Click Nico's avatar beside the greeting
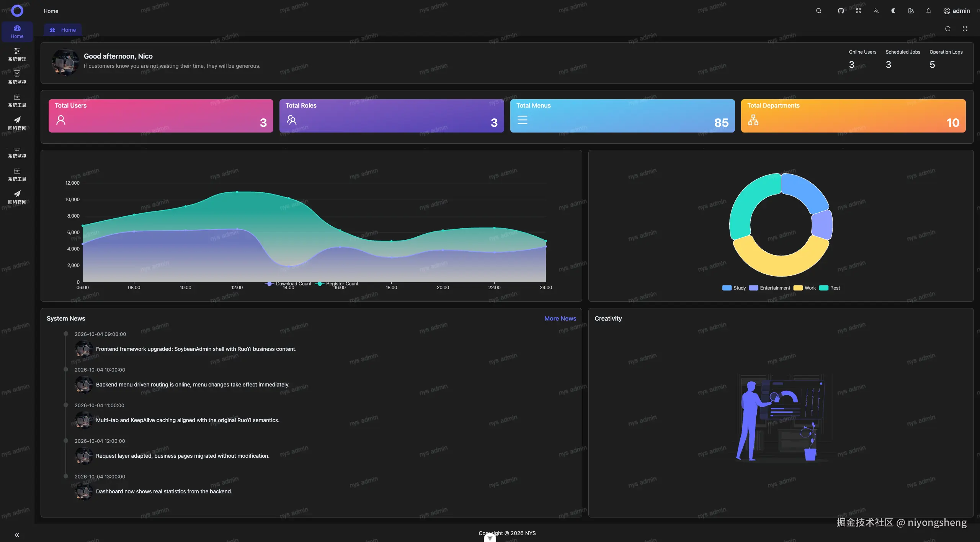The width and height of the screenshot is (980, 542). (65, 62)
